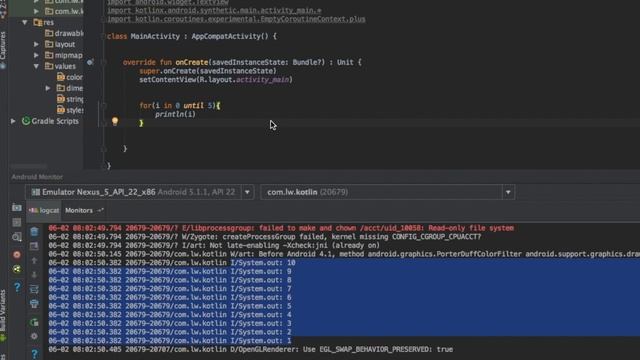Expand the mipmap folder
The height and width of the screenshot is (360, 640).
click(x=36, y=55)
